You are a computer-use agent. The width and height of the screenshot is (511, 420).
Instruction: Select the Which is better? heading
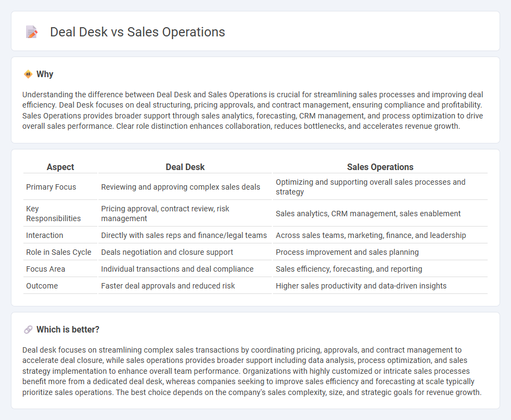68,329
